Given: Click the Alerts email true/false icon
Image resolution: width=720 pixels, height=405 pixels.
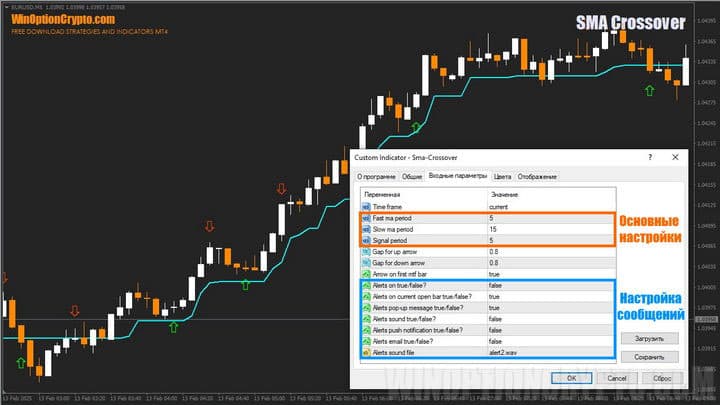Looking at the screenshot, I should [367, 342].
